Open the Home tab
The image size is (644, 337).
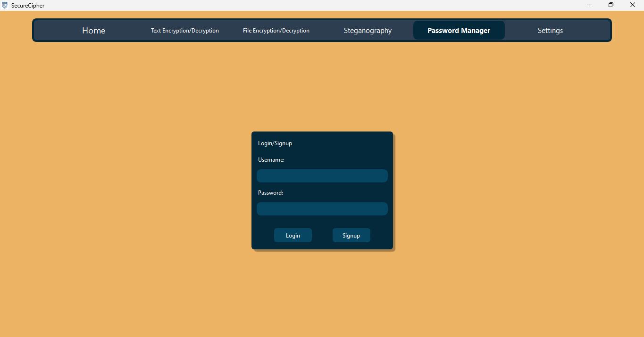(93, 31)
